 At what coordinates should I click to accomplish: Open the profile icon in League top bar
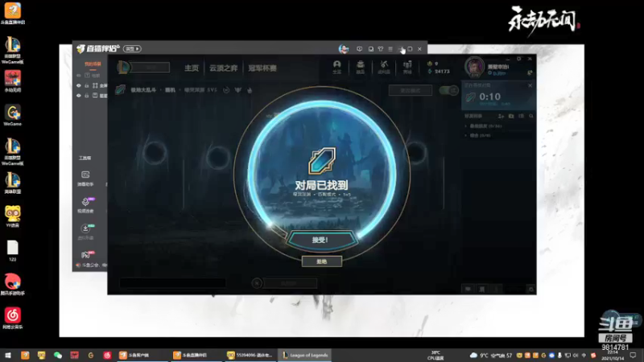pyautogui.click(x=336, y=67)
